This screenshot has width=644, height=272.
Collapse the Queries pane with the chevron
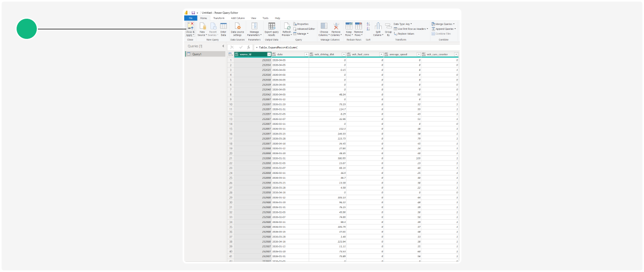tap(223, 46)
